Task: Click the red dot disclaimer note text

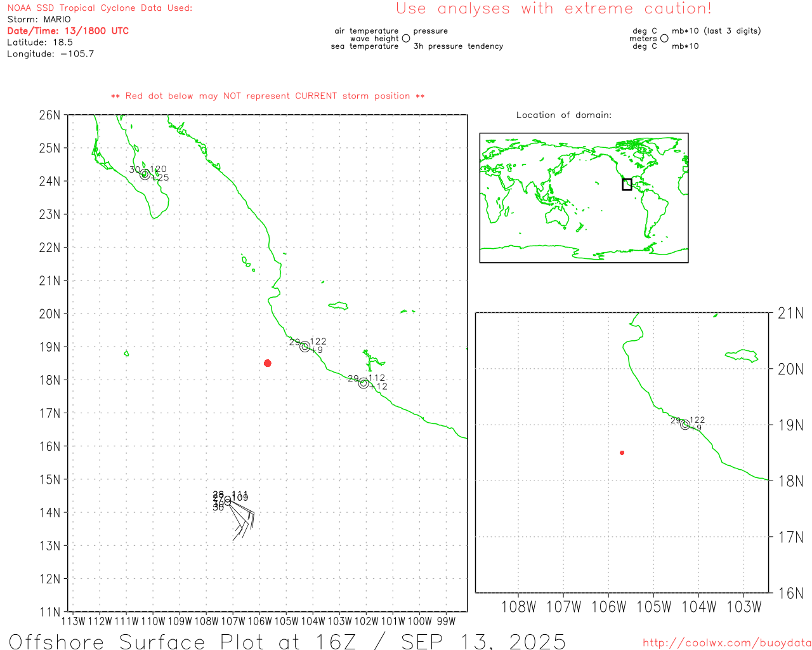Action: click(x=268, y=96)
